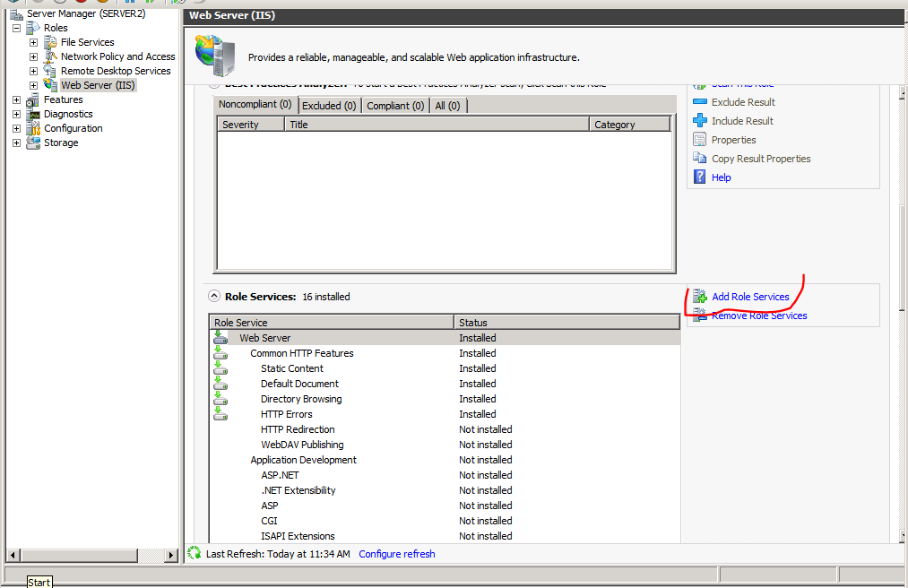Open the Remove Role Services link

(x=759, y=316)
